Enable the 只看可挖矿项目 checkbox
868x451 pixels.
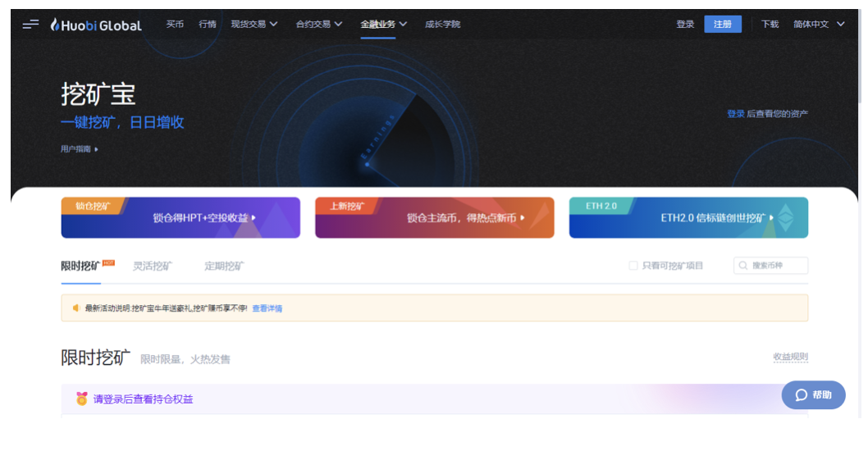[633, 266]
